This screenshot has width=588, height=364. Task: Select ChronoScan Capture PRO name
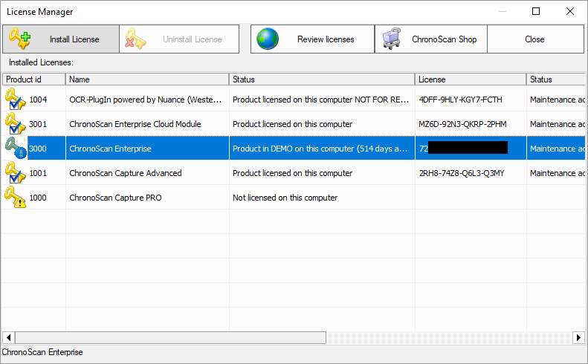click(x=115, y=198)
